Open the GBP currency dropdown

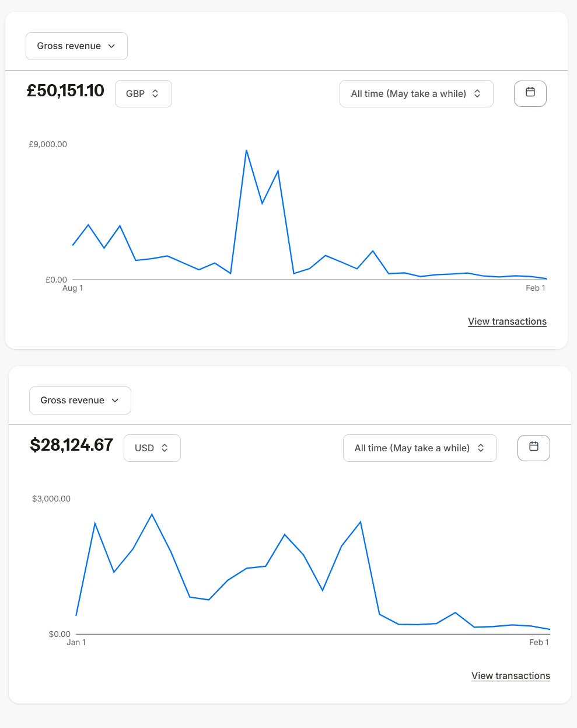pyautogui.click(x=143, y=93)
